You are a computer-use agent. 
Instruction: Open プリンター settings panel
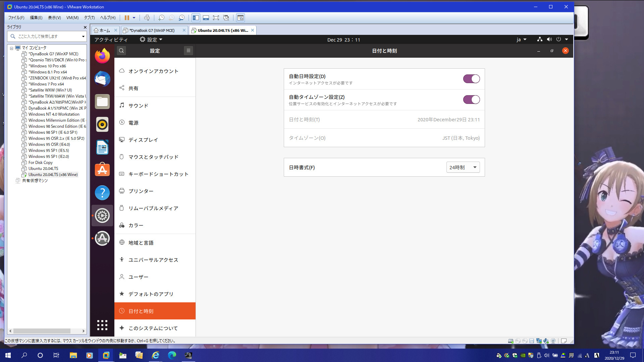tap(155, 191)
